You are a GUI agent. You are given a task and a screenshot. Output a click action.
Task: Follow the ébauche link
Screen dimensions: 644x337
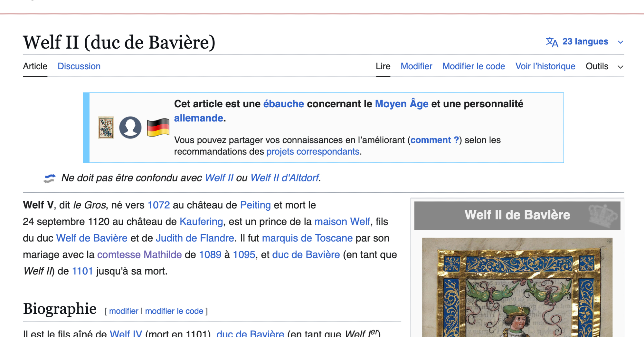[283, 104]
